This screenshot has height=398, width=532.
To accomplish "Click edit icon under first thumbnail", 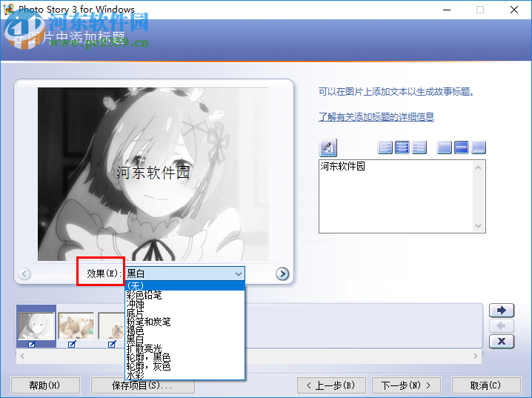I will [32, 345].
